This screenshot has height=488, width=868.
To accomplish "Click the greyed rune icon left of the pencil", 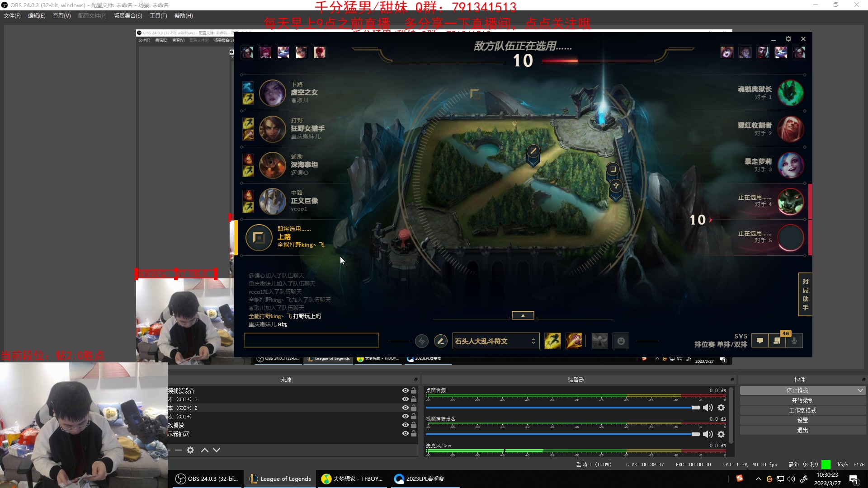I will point(422,341).
